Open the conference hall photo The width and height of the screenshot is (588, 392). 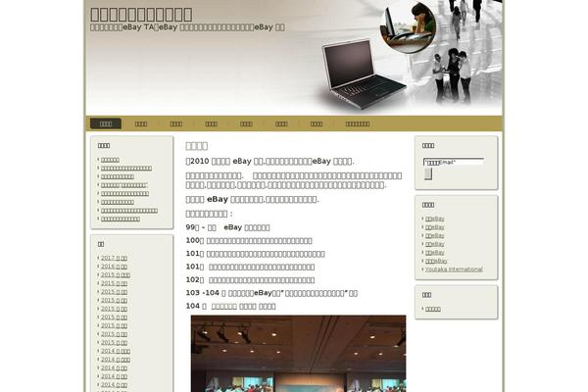coord(298,354)
